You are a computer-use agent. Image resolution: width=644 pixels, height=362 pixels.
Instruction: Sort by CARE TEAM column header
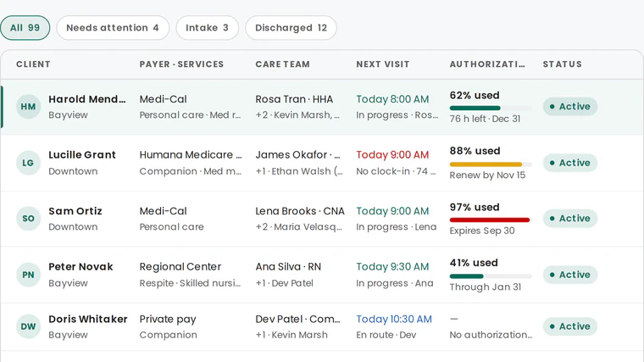282,64
